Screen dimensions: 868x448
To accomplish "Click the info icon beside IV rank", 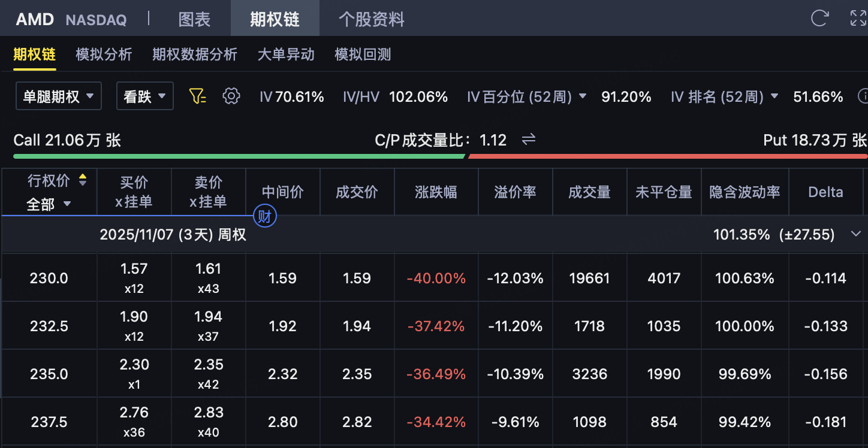I will [863, 96].
